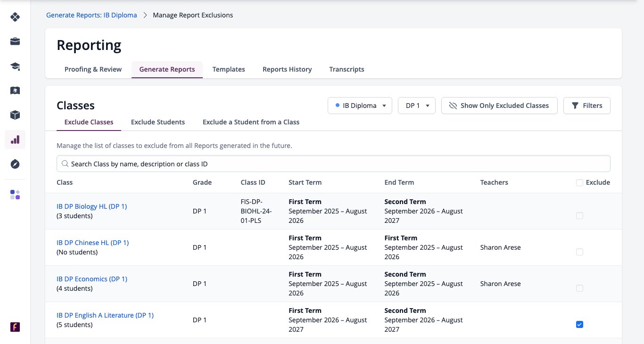Open the IB Diploma programme dropdown
The height and width of the screenshot is (344, 644).
coord(360,106)
